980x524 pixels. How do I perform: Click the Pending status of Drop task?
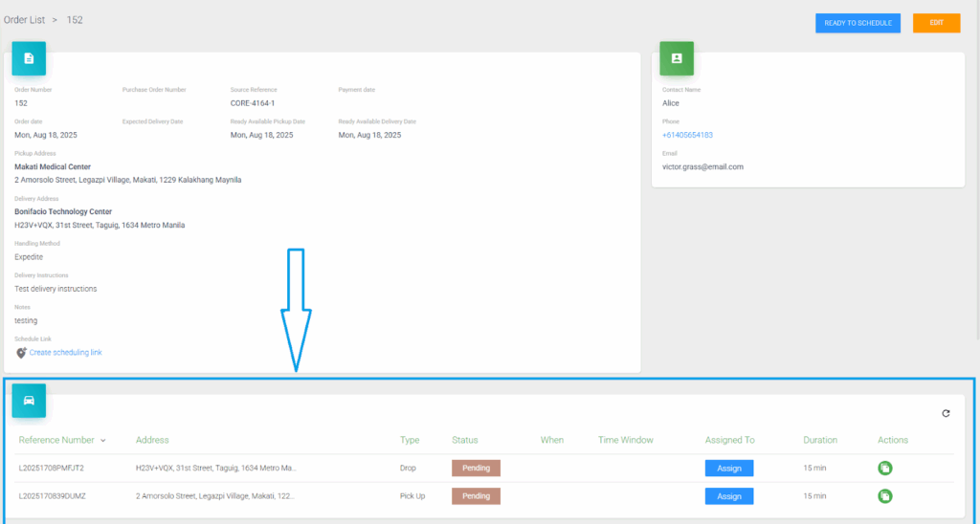(x=476, y=469)
